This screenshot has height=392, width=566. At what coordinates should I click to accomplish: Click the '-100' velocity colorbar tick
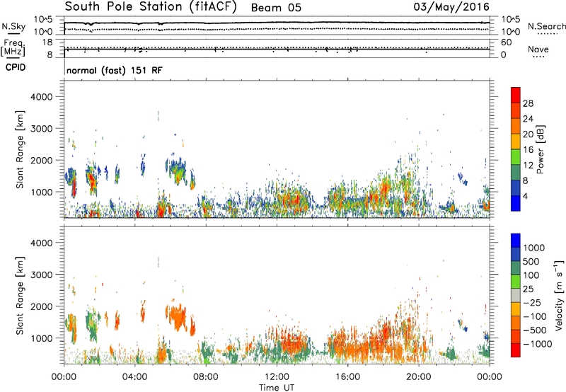(x=535, y=316)
